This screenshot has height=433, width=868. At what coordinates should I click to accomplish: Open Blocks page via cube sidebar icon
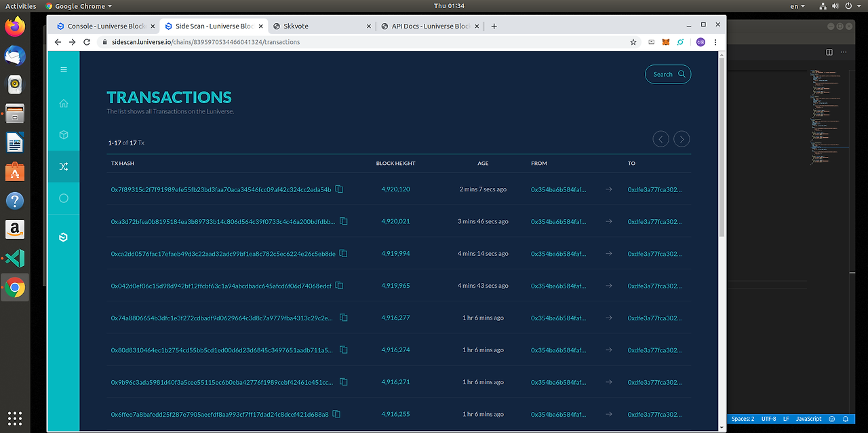click(64, 135)
